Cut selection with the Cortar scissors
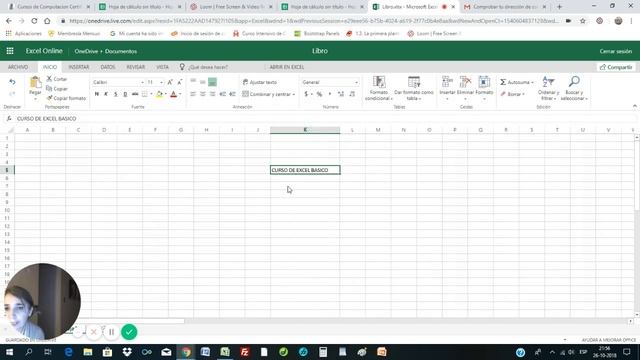Screen dimensions: 640x360 pyautogui.click(x=57, y=79)
